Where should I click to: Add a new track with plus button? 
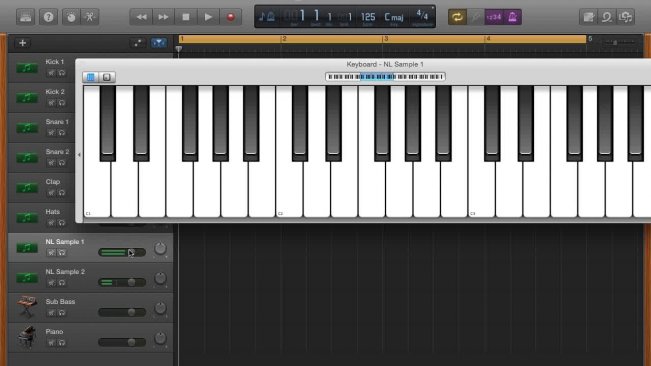coord(22,43)
